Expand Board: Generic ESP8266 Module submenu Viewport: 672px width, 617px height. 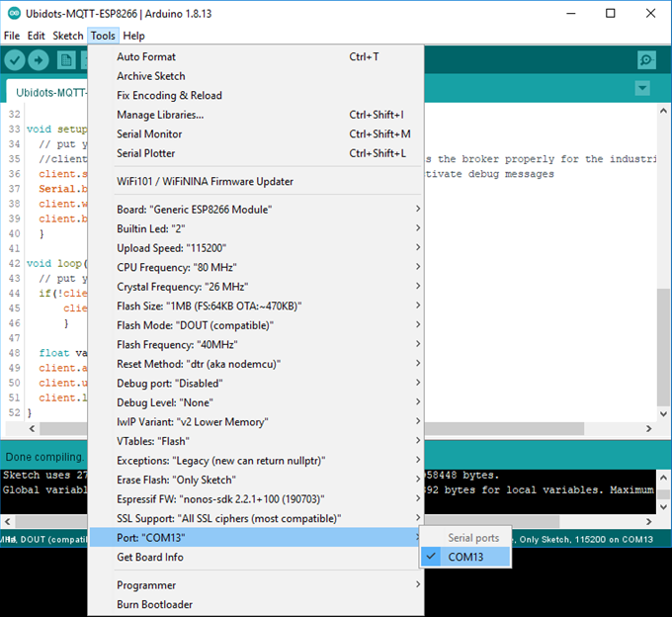(x=256, y=210)
